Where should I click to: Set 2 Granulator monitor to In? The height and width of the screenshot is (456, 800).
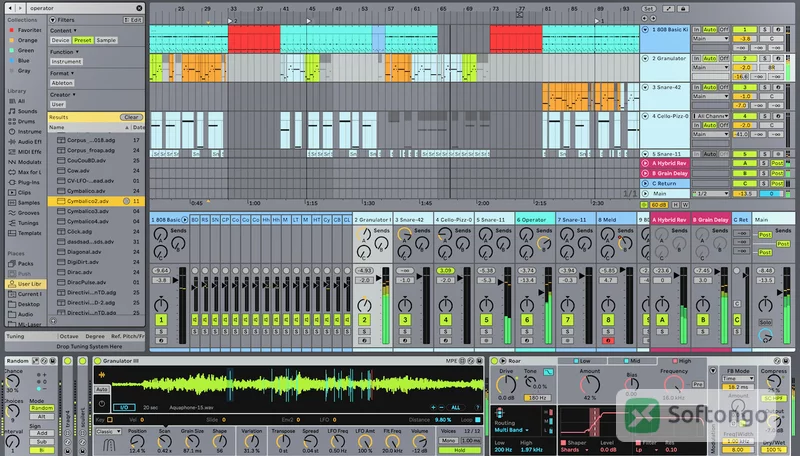(696, 59)
